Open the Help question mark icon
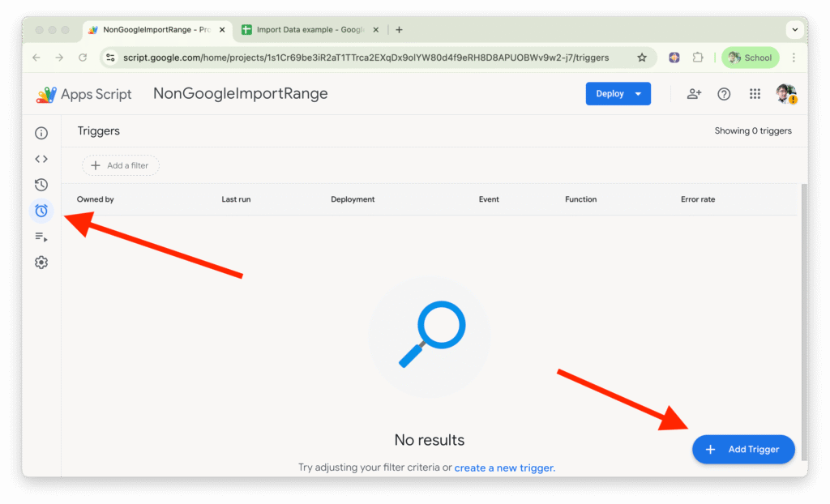Screen dimensions: 830x504 (724, 94)
